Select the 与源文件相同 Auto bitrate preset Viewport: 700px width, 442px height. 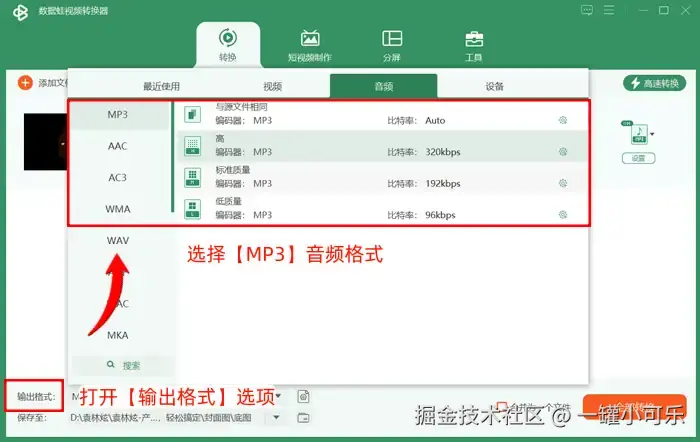pos(382,114)
